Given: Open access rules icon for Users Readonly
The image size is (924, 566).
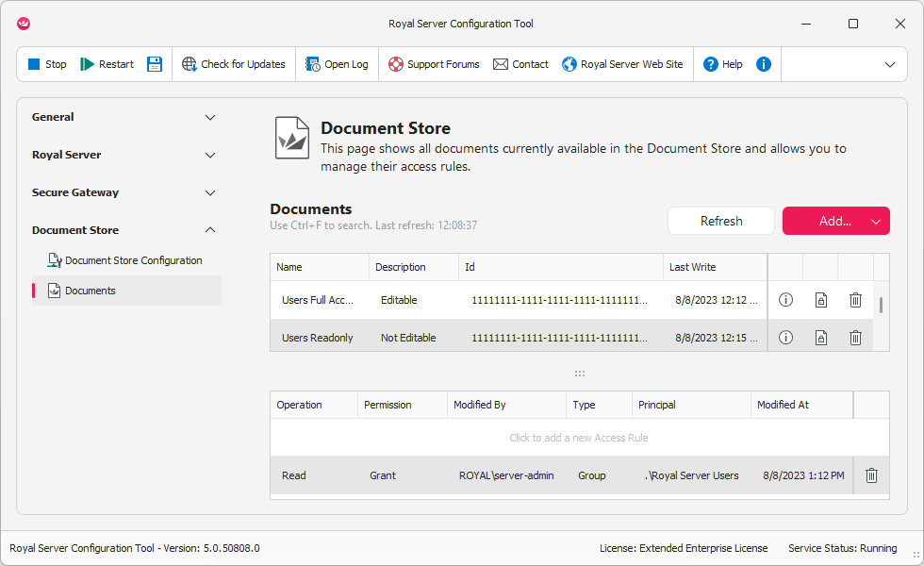Looking at the screenshot, I should tap(821, 338).
